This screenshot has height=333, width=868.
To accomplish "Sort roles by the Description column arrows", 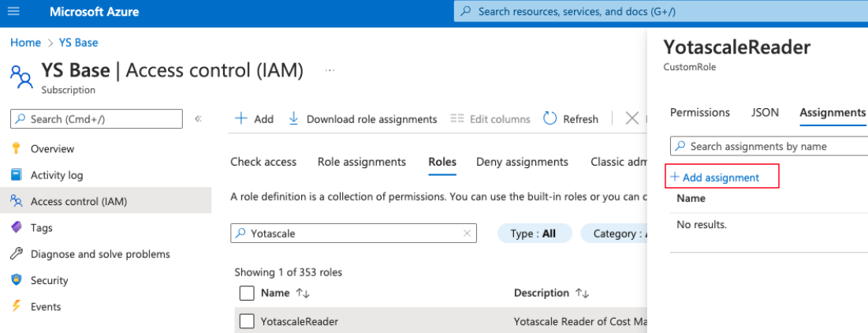I will point(582,293).
